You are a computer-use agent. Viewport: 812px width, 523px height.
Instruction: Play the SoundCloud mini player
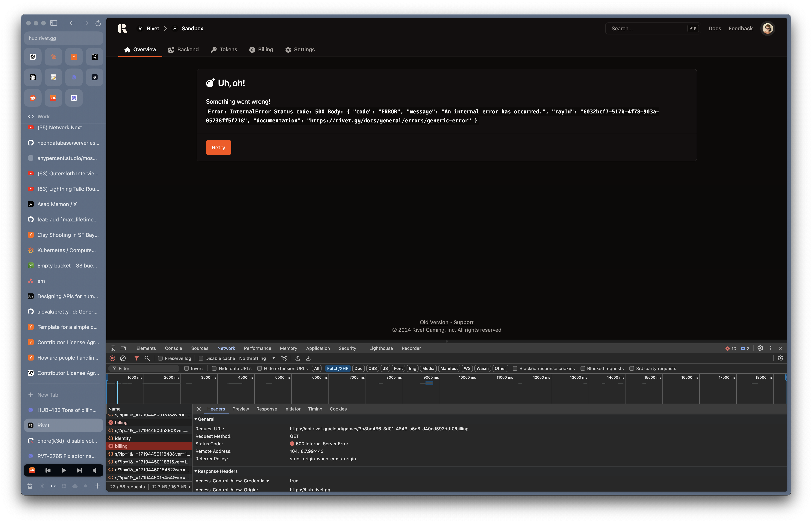(63, 471)
